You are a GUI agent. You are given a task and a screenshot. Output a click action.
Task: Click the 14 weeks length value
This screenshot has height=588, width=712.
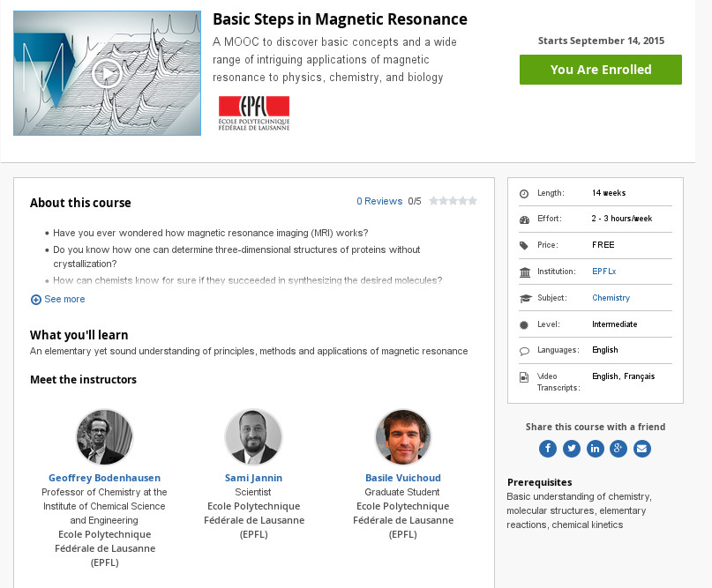[609, 193]
